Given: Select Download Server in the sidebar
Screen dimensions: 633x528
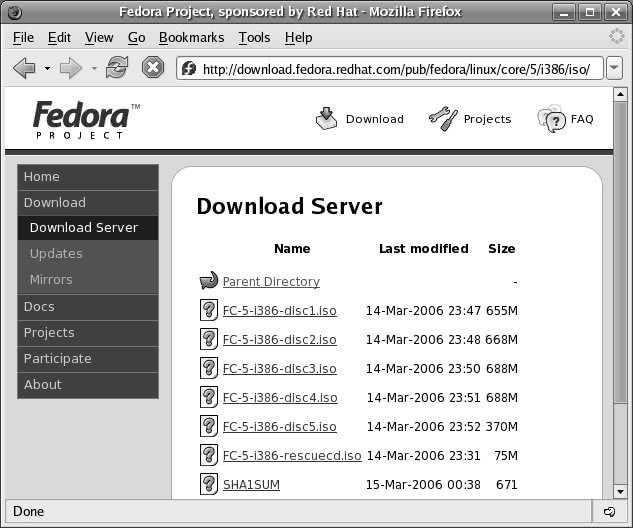Looking at the screenshot, I should pyautogui.click(x=88, y=228).
